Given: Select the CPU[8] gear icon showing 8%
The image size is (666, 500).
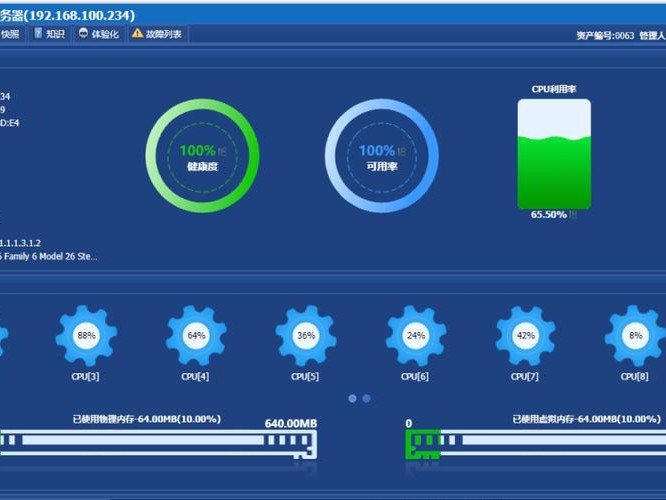Looking at the screenshot, I should pos(635,336).
